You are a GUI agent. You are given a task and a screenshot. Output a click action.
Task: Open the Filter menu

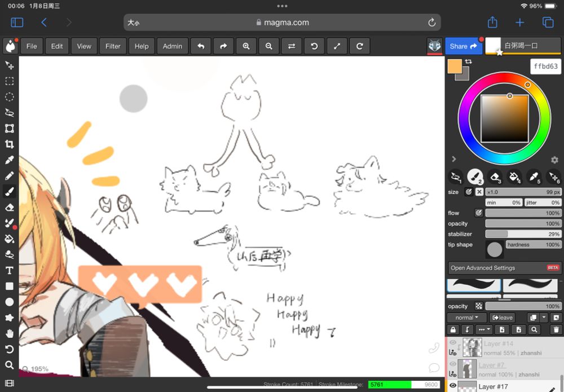pos(113,46)
